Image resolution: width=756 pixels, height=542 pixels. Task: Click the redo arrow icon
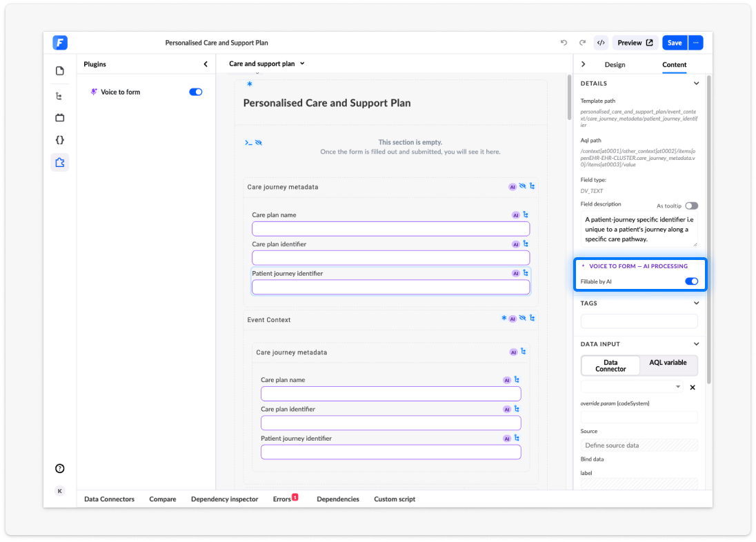pyautogui.click(x=582, y=43)
